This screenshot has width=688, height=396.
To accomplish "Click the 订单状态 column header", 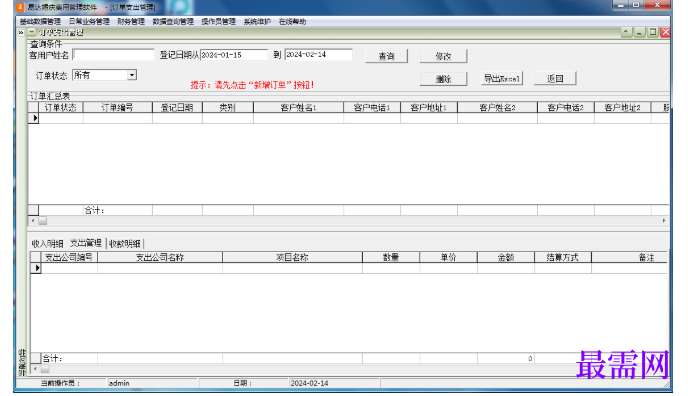I will click(61, 107).
